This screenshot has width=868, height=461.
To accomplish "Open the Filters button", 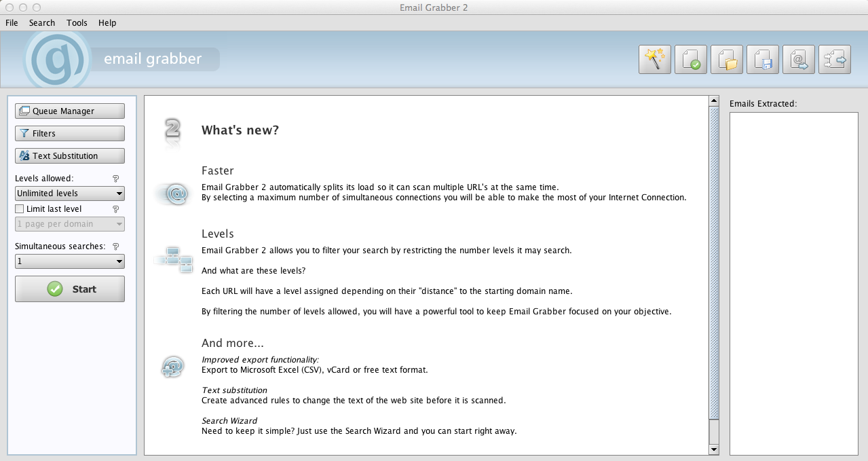I will (x=70, y=134).
